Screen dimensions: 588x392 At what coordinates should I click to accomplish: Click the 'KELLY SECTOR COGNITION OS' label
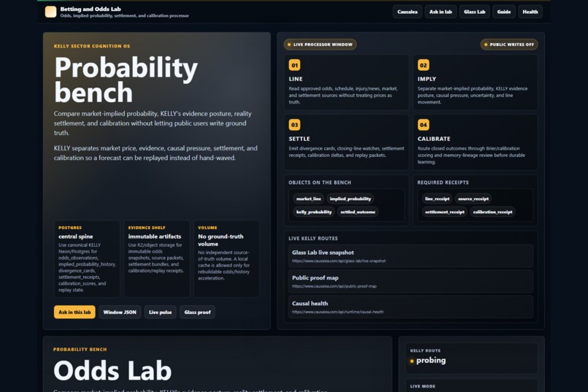[x=92, y=46]
